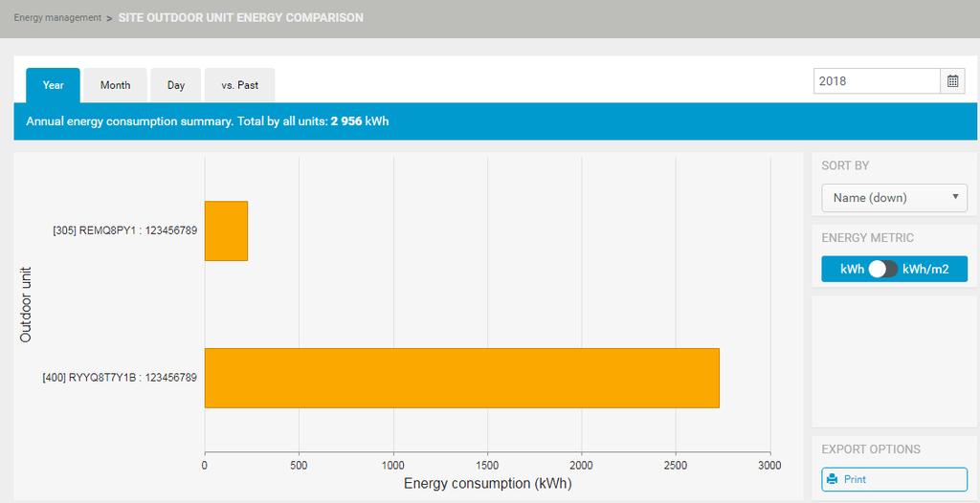
Task: Switch to the Year tab
Action: [x=54, y=86]
